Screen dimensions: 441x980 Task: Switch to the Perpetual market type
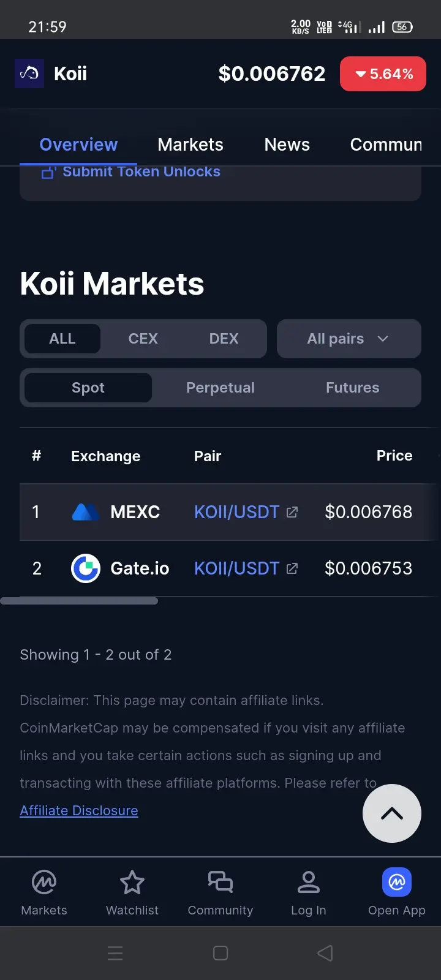(x=221, y=388)
